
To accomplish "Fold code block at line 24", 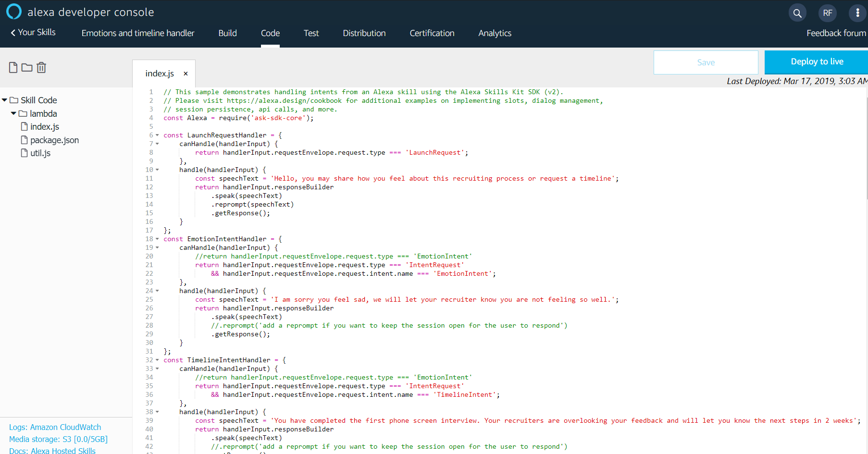I will click(x=157, y=291).
